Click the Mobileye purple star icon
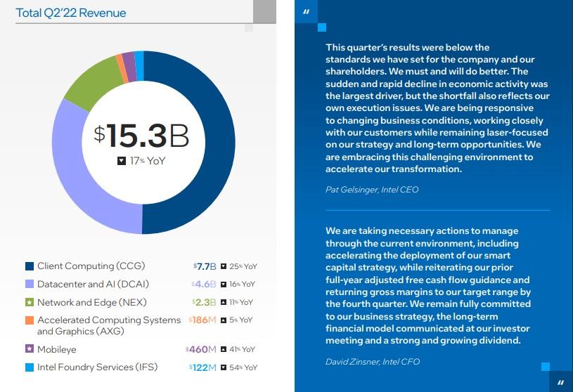Image resolution: width=573 pixels, height=392 pixels. [x=30, y=348]
